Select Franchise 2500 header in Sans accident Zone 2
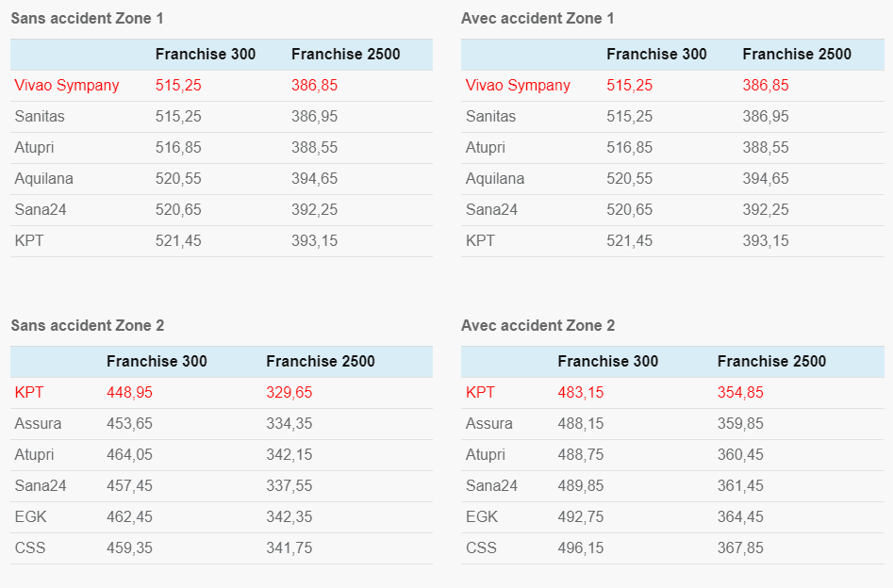This screenshot has width=893, height=588. (x=321, y=362)
